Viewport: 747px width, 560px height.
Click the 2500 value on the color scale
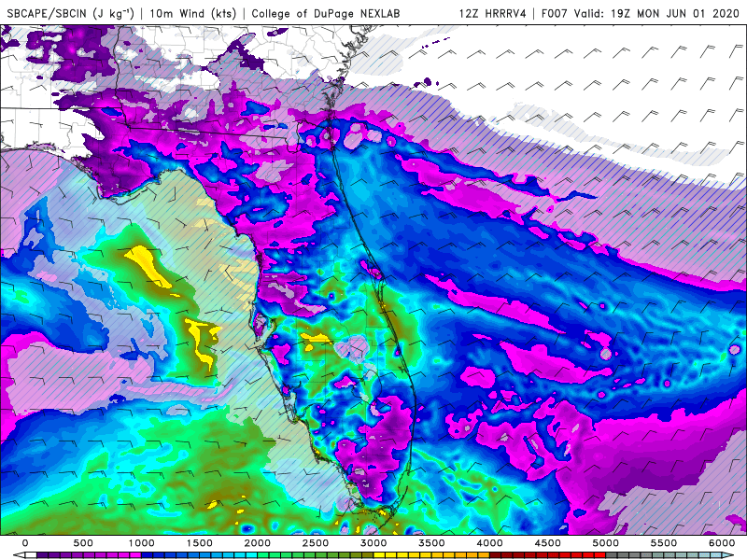point(316,543)
